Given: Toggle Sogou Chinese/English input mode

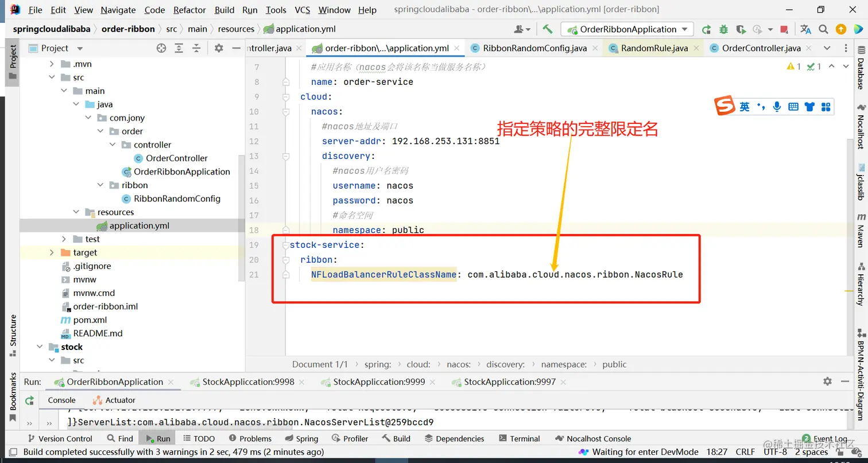Looking at the screenshot, I should click(x=745, y=107).
